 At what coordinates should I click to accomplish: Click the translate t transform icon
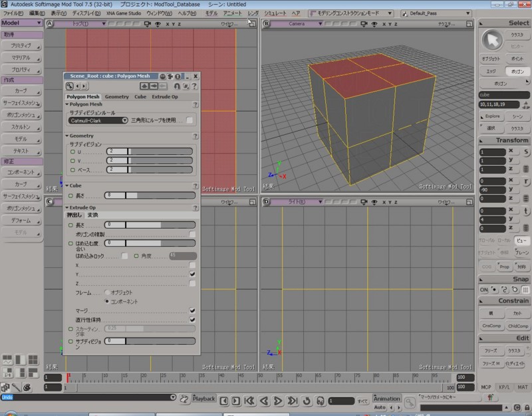(x=526, y=211)
